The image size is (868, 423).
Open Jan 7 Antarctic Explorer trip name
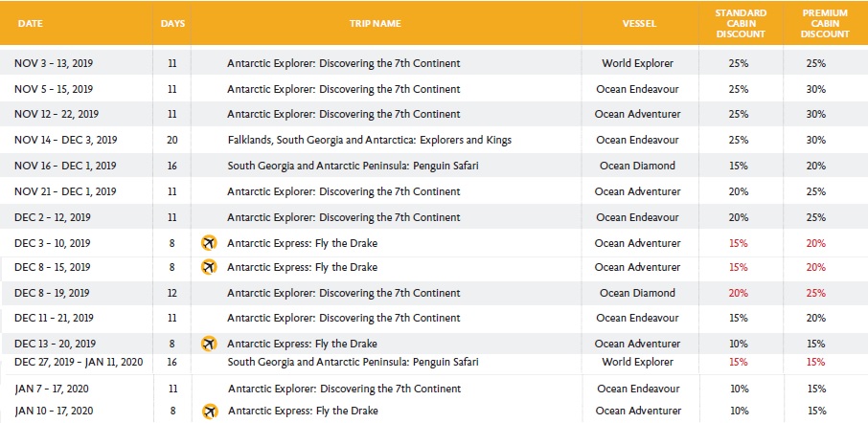343,389
